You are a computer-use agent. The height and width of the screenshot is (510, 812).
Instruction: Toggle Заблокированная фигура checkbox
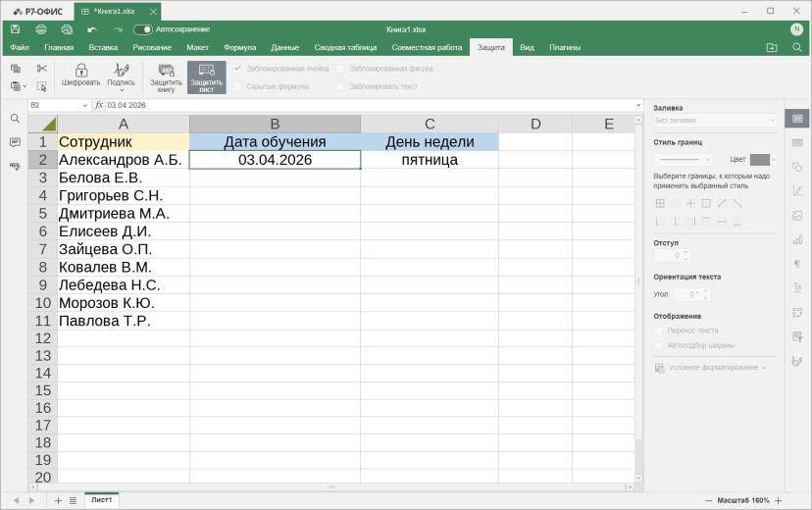tap(340, 69)
